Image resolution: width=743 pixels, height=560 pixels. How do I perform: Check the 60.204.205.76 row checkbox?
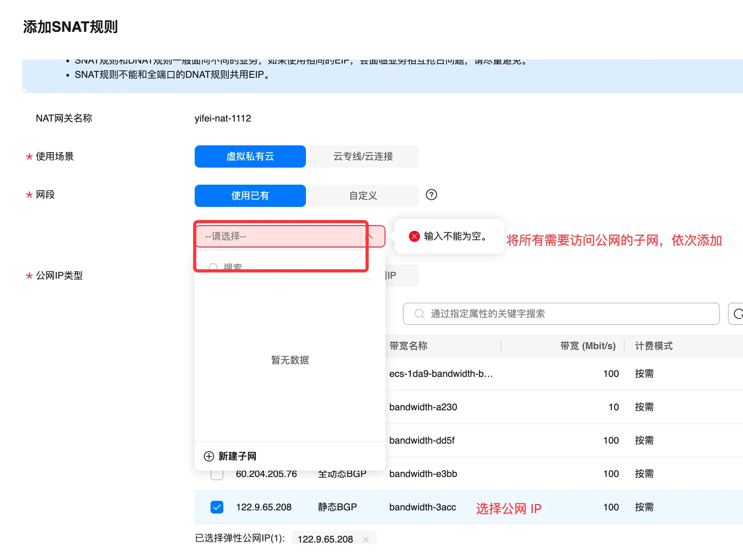point(217,475)
